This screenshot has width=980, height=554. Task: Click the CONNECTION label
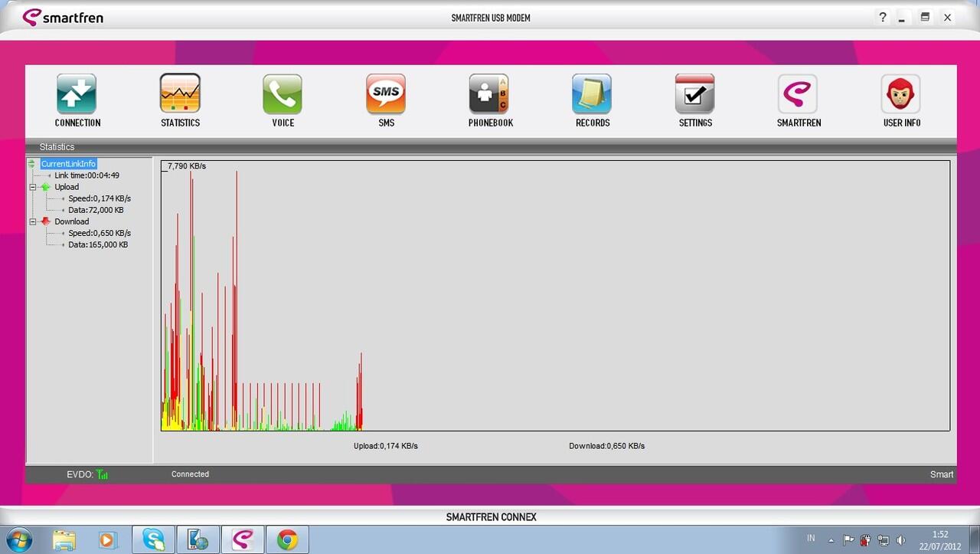pyautogui.click(x=77, y=123)
